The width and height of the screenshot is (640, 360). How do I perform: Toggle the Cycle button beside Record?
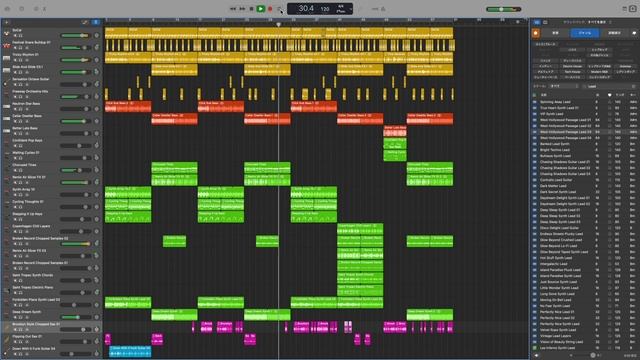click(x=280, y=9)
